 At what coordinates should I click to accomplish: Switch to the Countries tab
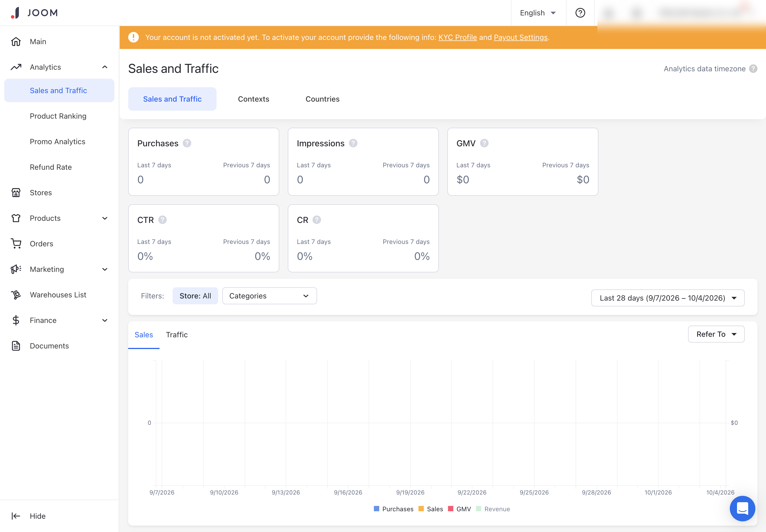(x=322, y=99)
